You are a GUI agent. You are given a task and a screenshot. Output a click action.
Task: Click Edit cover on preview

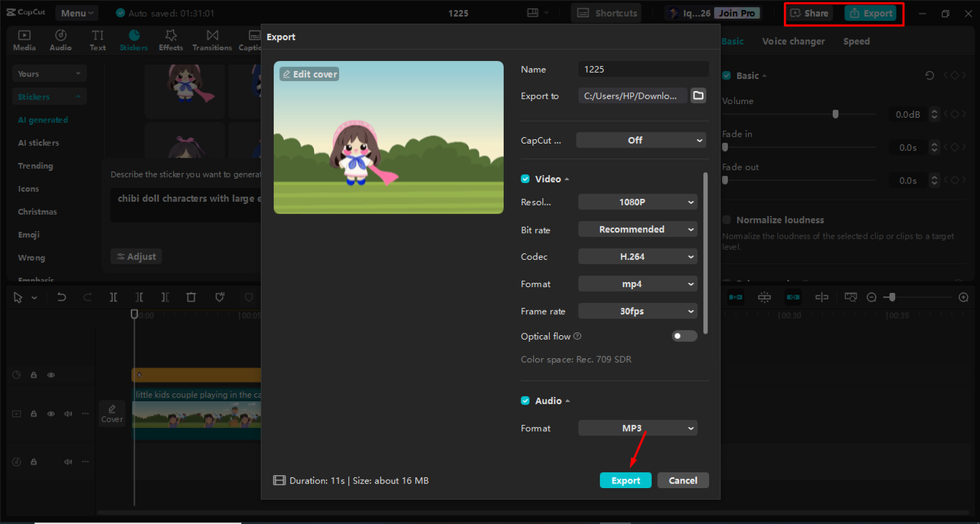309,74
